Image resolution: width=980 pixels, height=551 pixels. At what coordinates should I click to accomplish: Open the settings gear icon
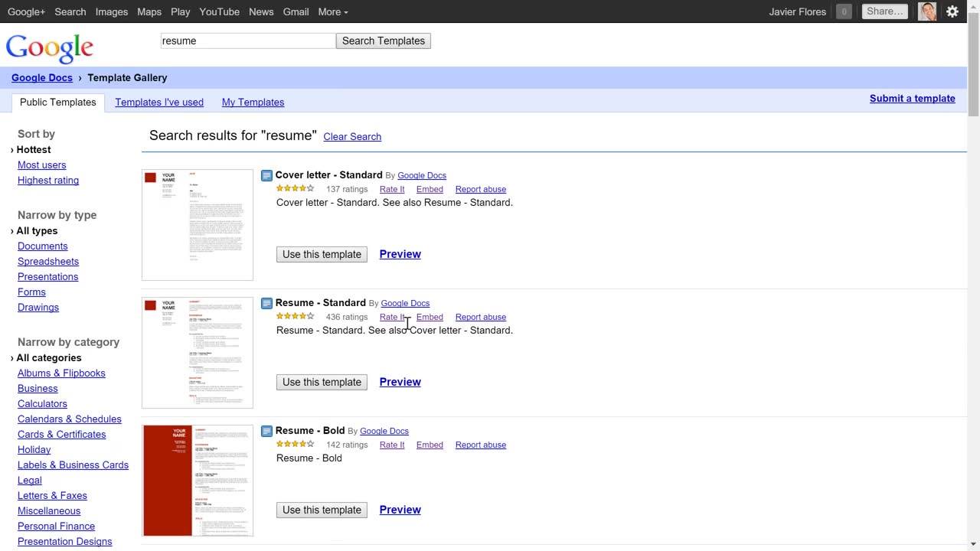tap(952, 11)
